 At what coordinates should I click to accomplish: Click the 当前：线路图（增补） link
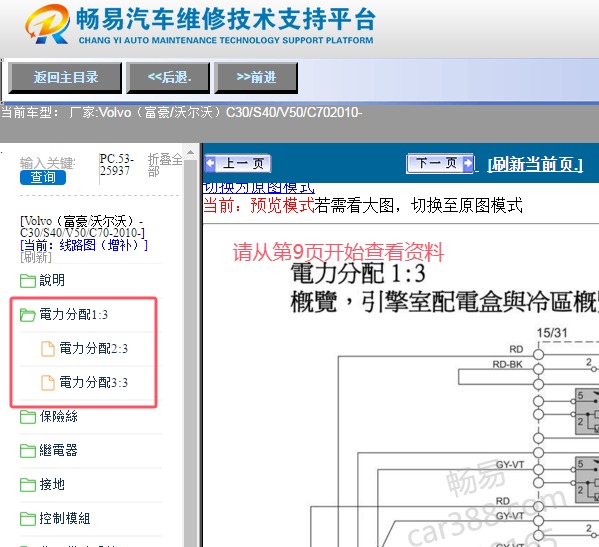[x=84, y=245]
